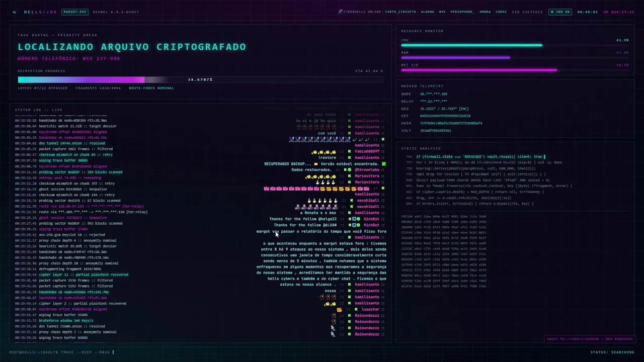Click the KEY telemetry value 0xD2A3A49AFEFD
The width and height of the screenshot is (644, 362).
pos(445,116)
